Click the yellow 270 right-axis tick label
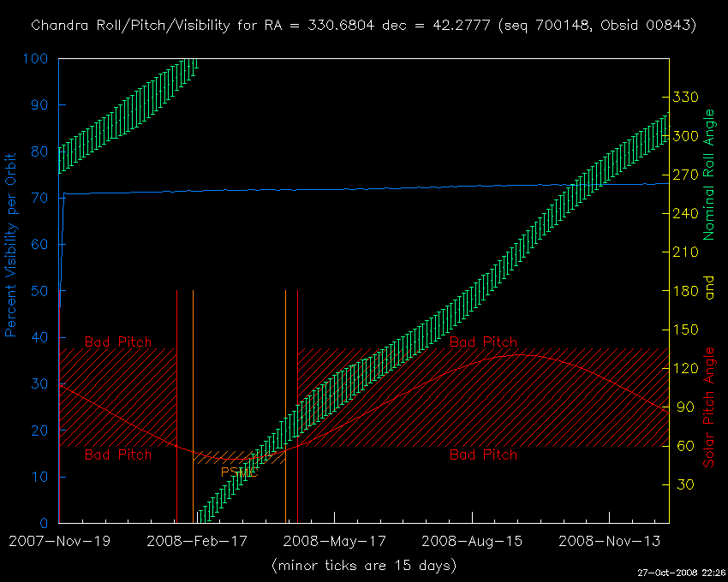Viewport: 728px width, 582px height. pyautogui.click(x=688, y=175)
